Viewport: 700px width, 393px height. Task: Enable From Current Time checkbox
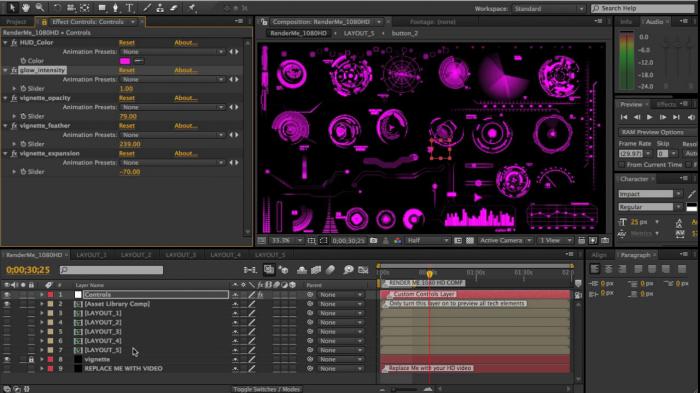click(622, 165)
